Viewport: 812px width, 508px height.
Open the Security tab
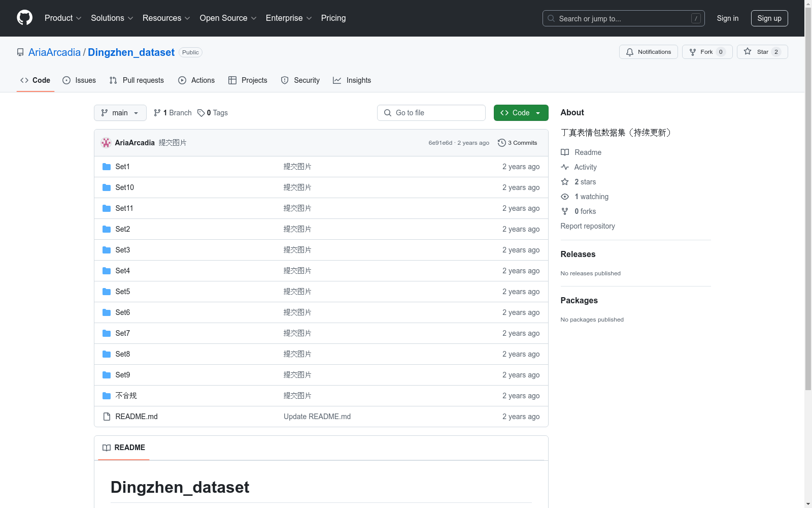[x=300, y=80]
